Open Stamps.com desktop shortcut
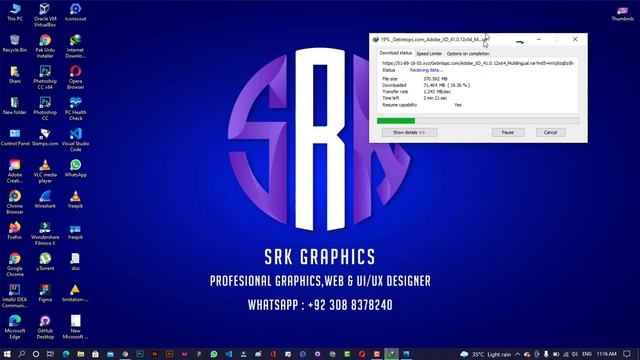 (x=45, y=138)
